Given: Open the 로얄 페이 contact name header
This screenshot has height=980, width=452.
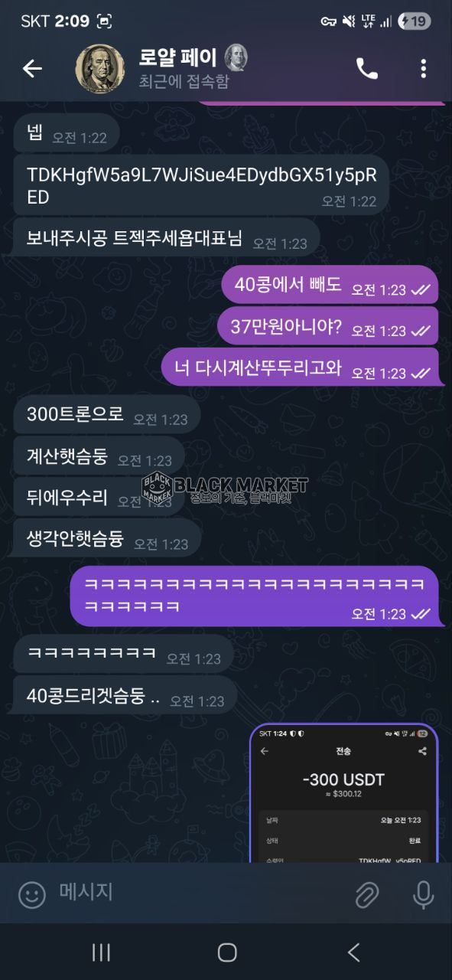Looking at the screenshot, I should (177, 57).
